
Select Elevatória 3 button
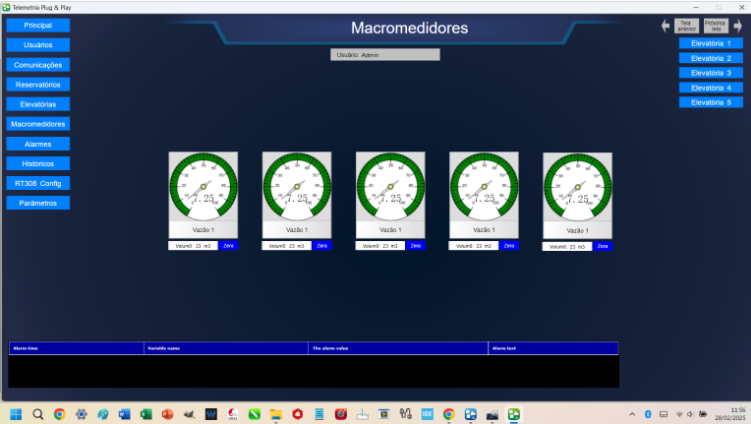[x=710, y=73]
